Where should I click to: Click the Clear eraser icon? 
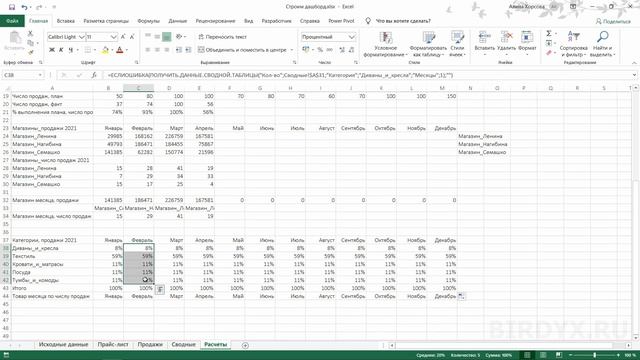(549, 53)
